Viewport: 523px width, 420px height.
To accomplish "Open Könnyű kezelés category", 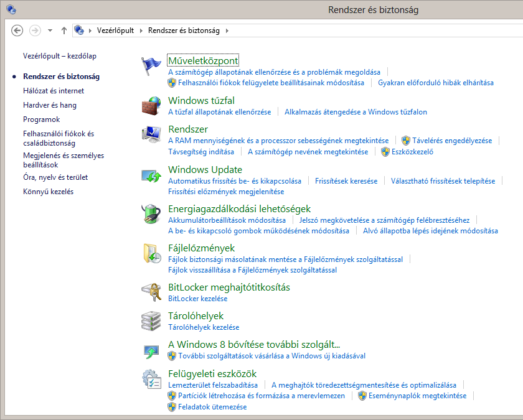I will click(x=48, y=192).
